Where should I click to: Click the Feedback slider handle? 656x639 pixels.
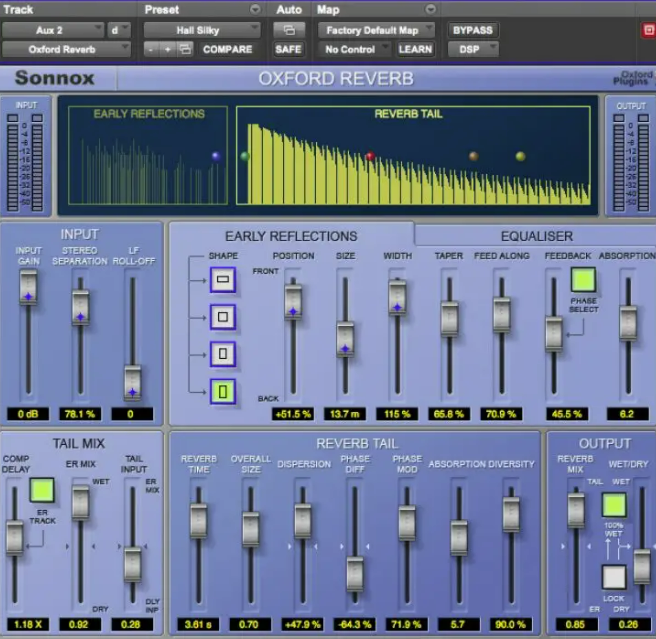point(554,334)
